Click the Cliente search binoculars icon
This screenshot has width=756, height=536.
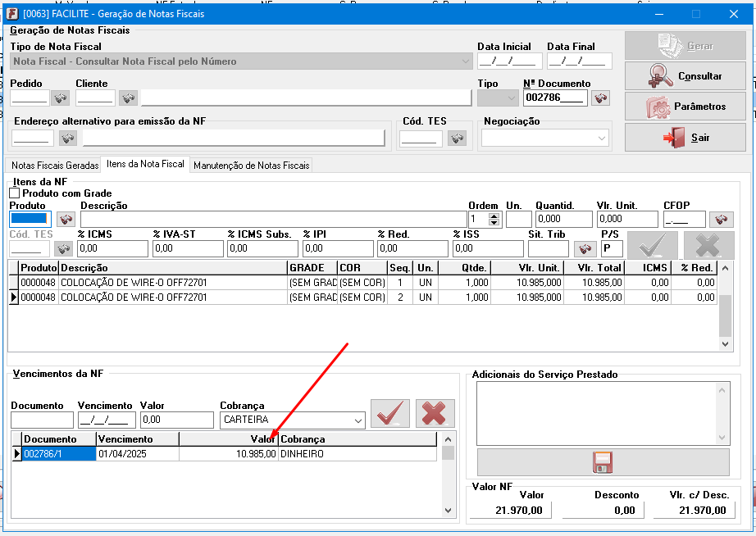tap(128, 98)
